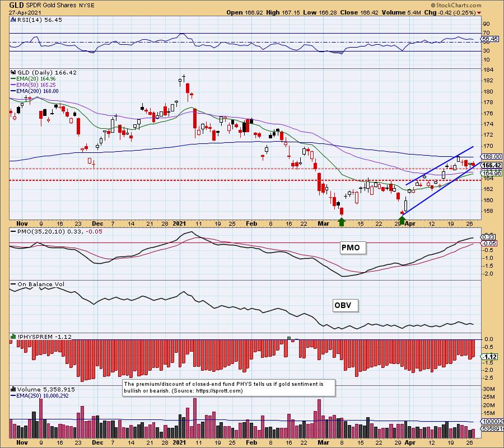Click the Low 166.28 value
The width and height of the screenshot is (504, 448).
pos(320,12)
